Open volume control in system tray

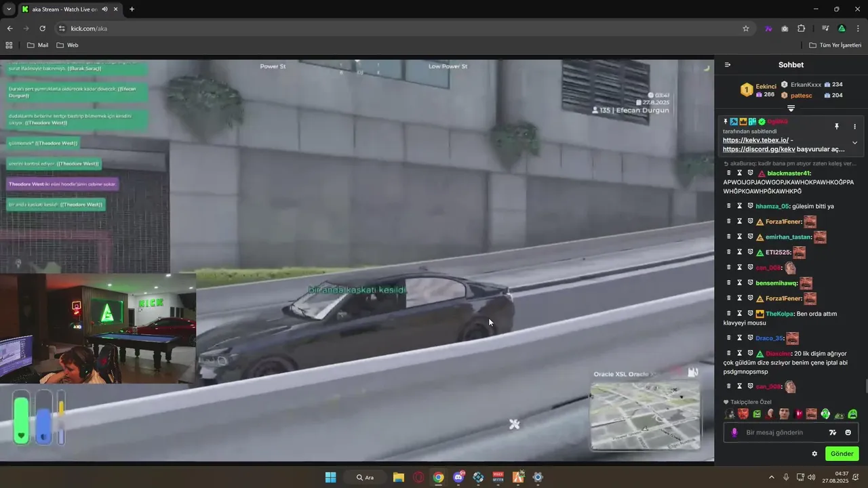812,477
